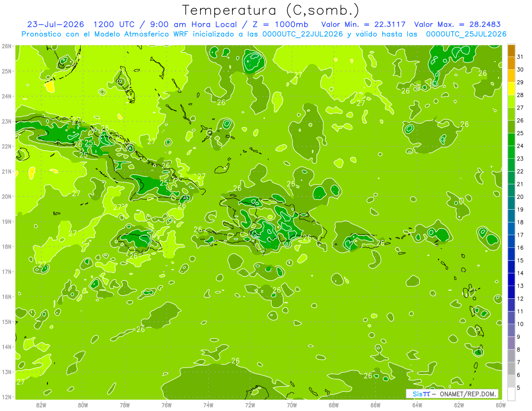Click 'Valor Min. = 22.3117' value

pyautogui.click(x=363, y=24)
